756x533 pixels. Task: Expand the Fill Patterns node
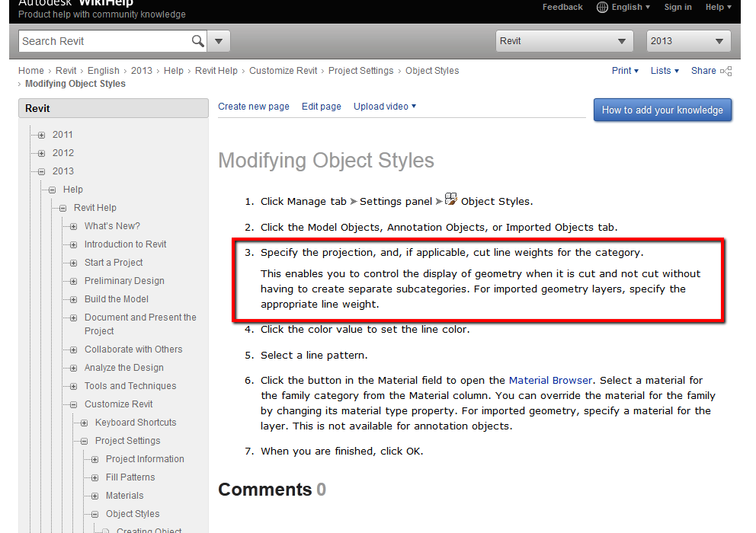94,478
